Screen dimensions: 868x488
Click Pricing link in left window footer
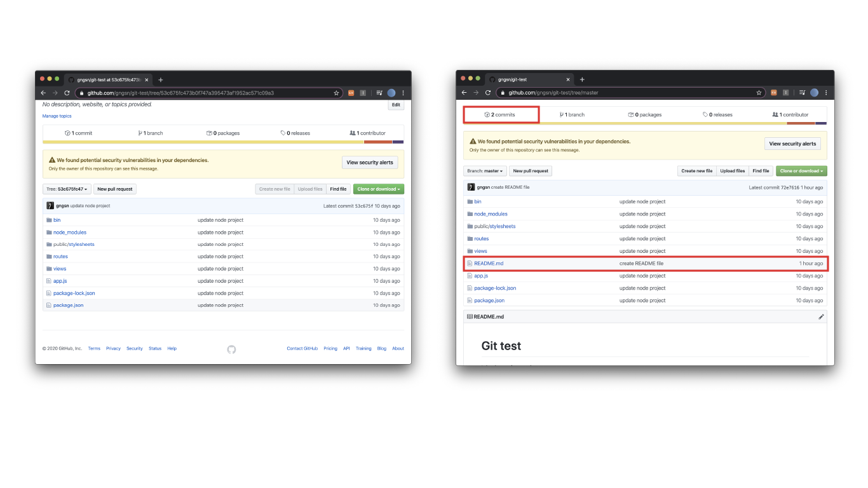point(330,348)
